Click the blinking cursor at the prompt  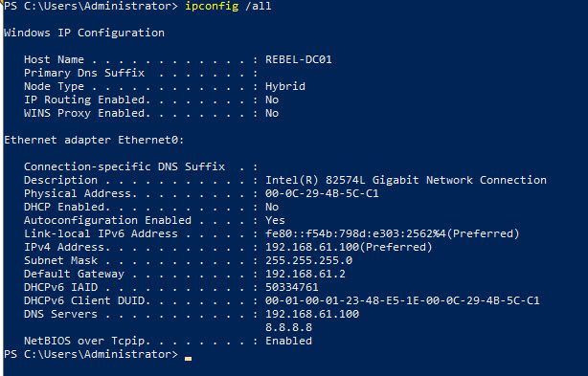tap(189, 359)
